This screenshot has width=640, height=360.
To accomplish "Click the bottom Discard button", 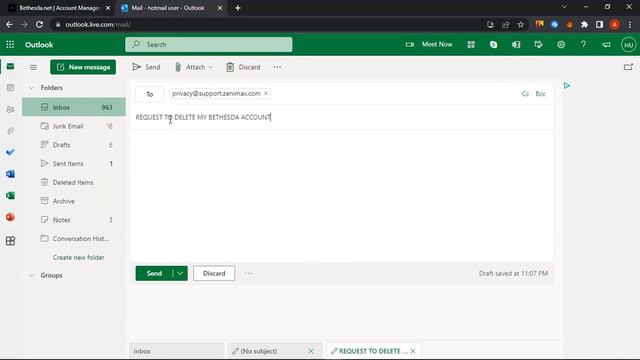I will [x=214, y=273].
